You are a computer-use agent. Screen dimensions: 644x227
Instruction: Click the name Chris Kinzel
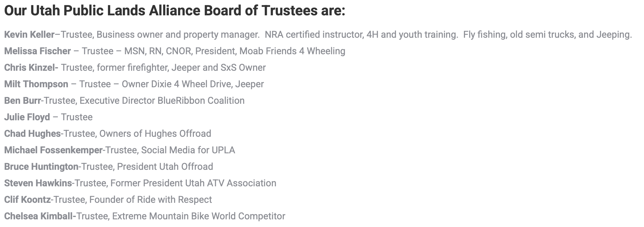(x=31, y=68)
